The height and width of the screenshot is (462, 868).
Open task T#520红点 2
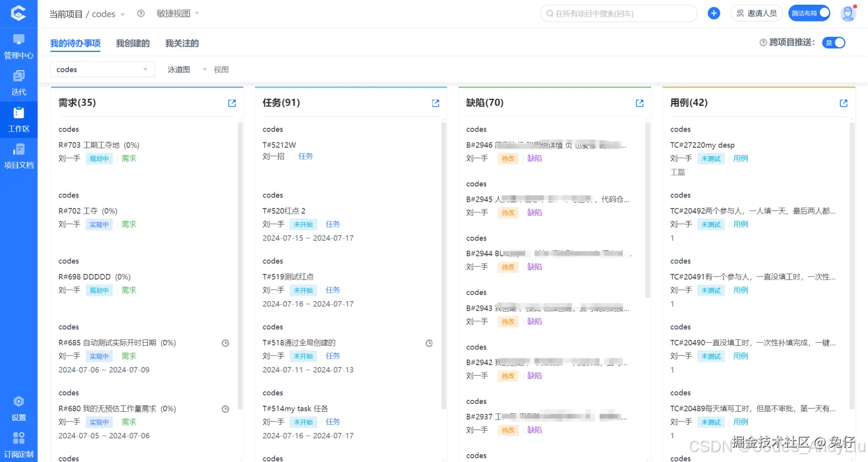pyautogui.click(x=284, y=211)
